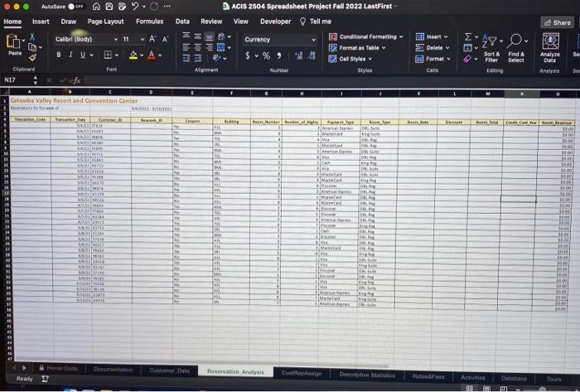
Task: Click the next sheet navigation arrow
Action: pos(24,368)
